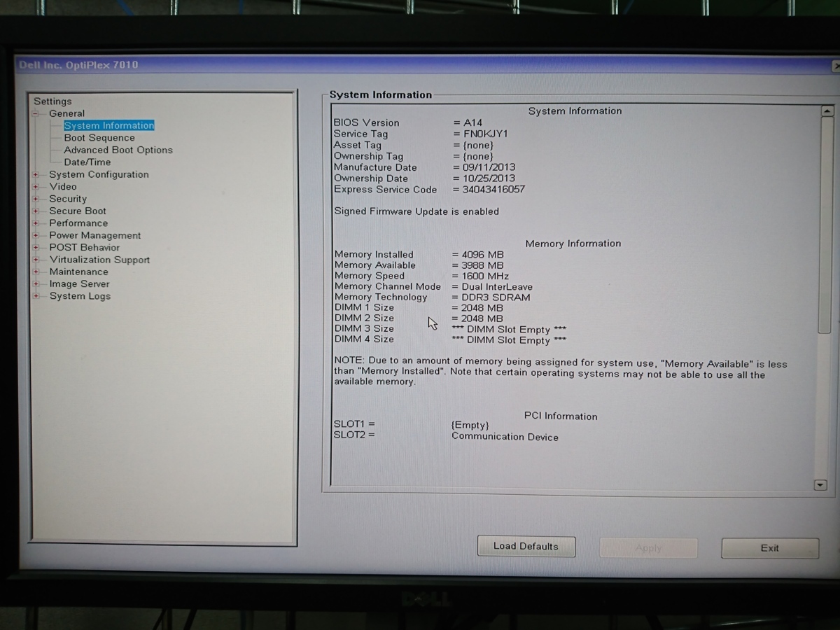Image resolution: width=840 pixels, height=630 pixels.
Task: Click the Load Defaults button
Action: (x=526, y=546)
